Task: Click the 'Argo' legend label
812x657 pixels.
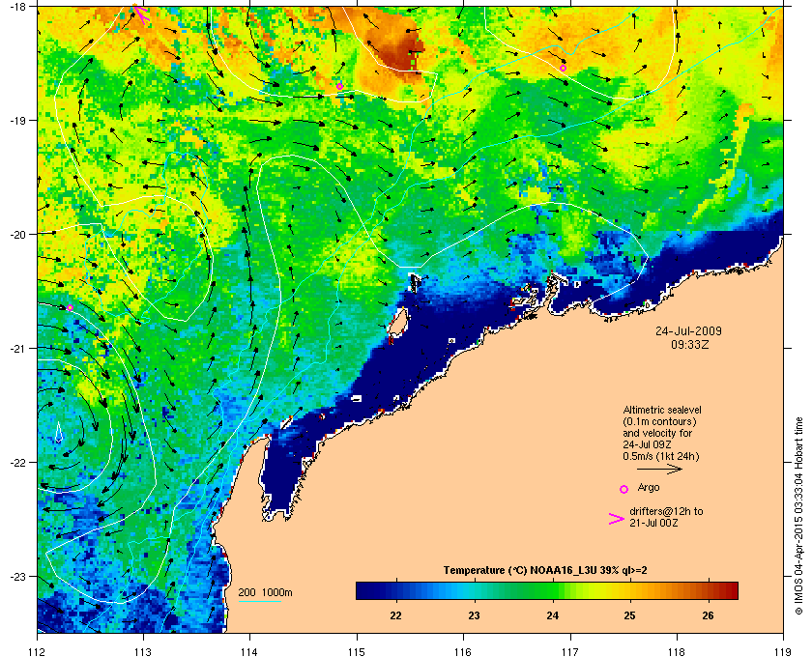Action: 649,487
